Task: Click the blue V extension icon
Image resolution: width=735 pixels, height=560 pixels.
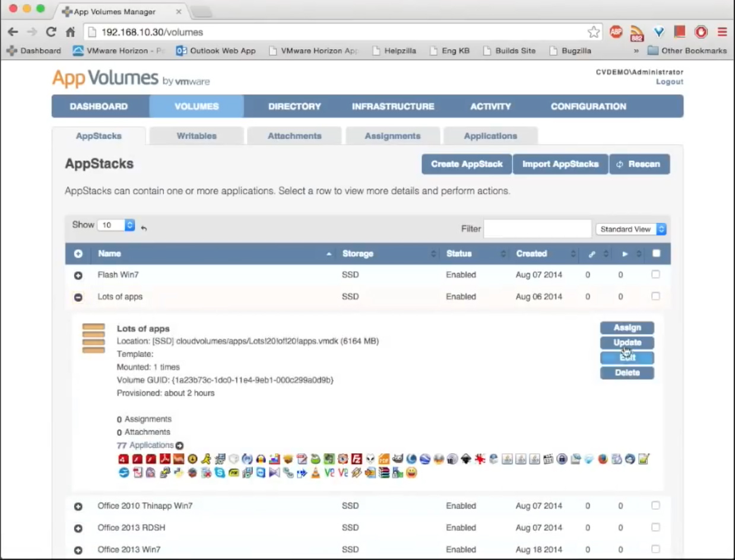Action: click(658, 32)
